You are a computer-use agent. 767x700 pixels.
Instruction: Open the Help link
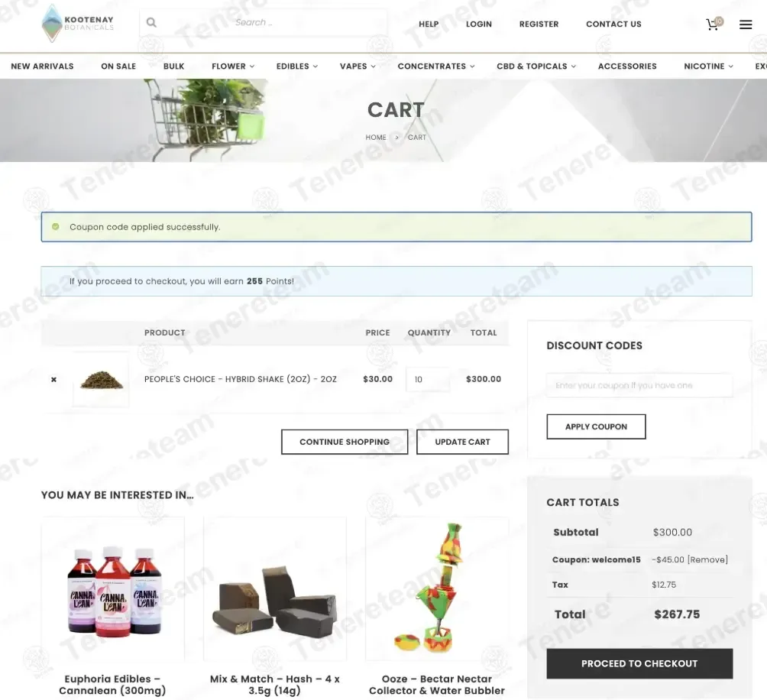(x=429, y=24)
